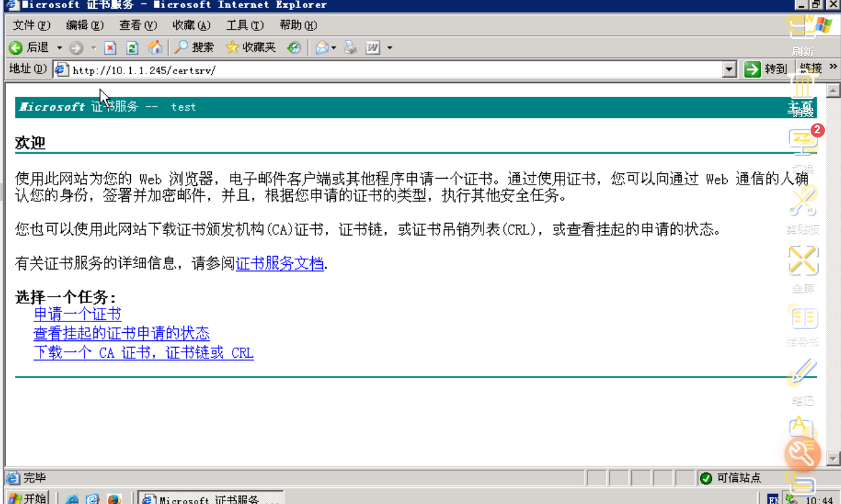Viewport: 841px width, 504px height.
Task: Open the 收藏夹 favorites toolbar button
Action: [x=251, y=48]
